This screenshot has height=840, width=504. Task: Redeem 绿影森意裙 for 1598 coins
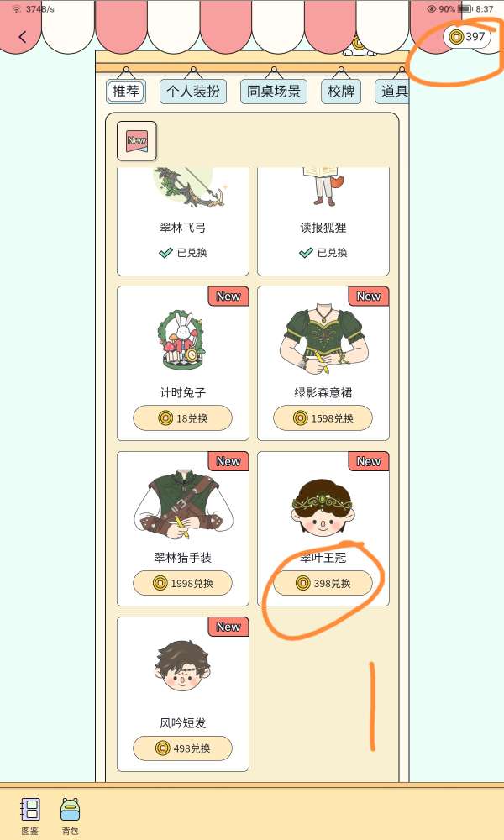pos(323,417)
